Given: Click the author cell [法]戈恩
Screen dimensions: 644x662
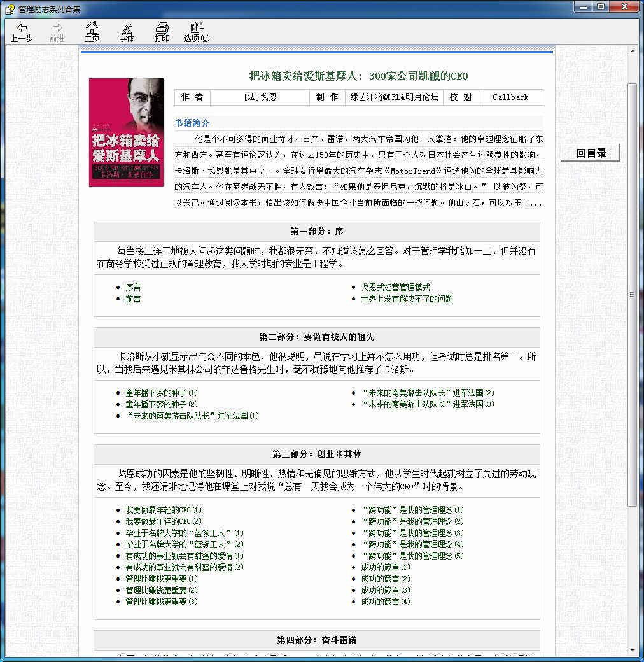Looking at the screenshot, I should [260, 97].
